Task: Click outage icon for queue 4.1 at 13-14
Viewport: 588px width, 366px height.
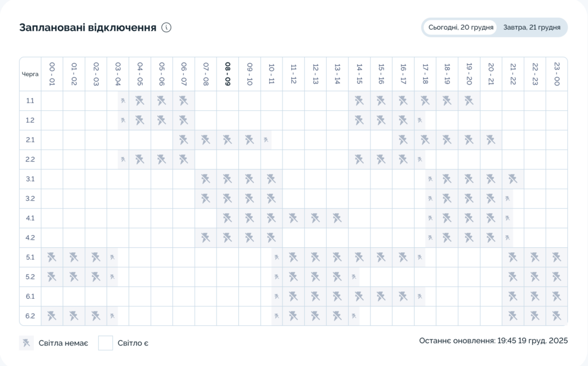Action: (337, 218)
